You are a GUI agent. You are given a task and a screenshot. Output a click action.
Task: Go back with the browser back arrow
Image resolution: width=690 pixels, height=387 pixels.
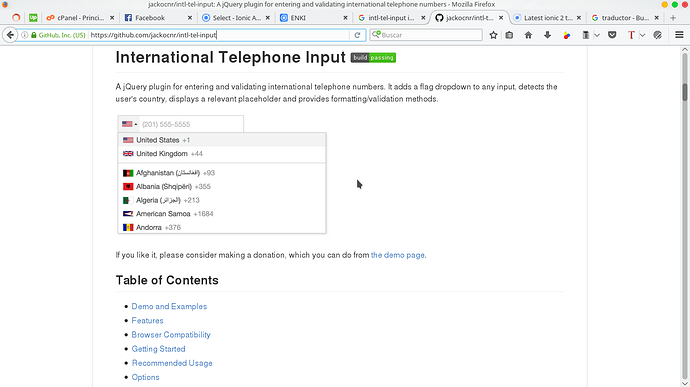[x=10, y=35]
